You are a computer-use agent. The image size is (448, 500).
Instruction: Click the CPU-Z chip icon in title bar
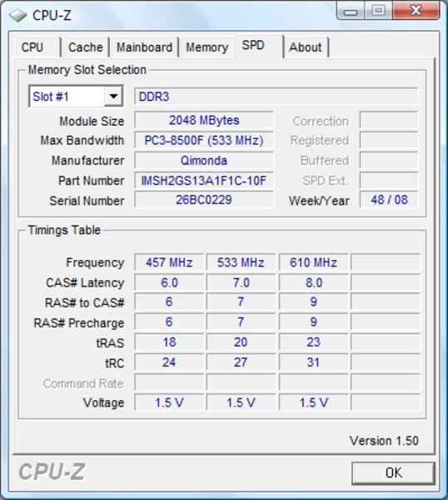[17, 15]
